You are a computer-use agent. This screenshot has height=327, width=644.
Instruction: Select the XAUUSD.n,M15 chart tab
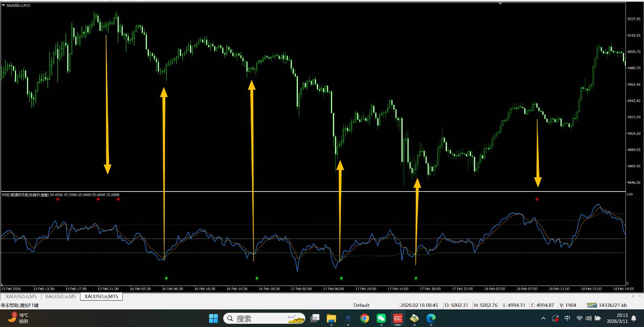101,296
